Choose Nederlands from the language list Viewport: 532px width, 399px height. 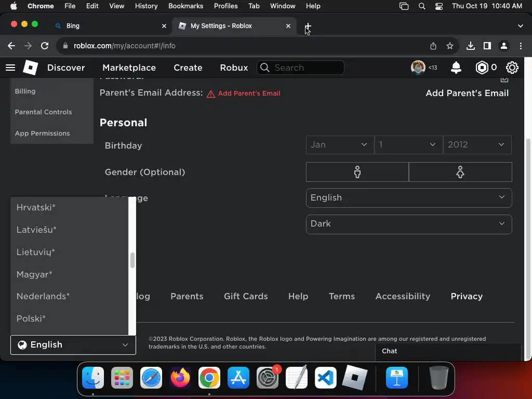(70, 297)
